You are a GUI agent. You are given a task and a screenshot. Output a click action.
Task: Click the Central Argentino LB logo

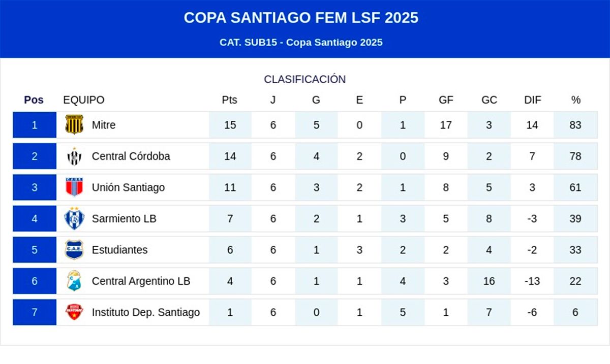[74, 281]
